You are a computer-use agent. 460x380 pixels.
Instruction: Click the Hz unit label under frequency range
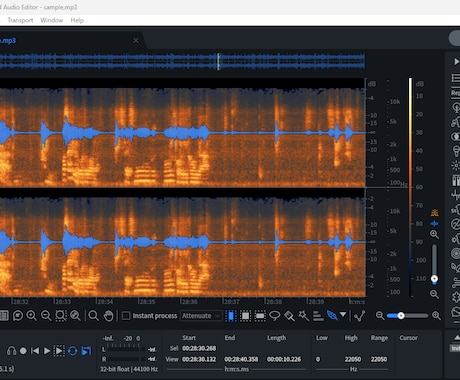pos(353,369)
